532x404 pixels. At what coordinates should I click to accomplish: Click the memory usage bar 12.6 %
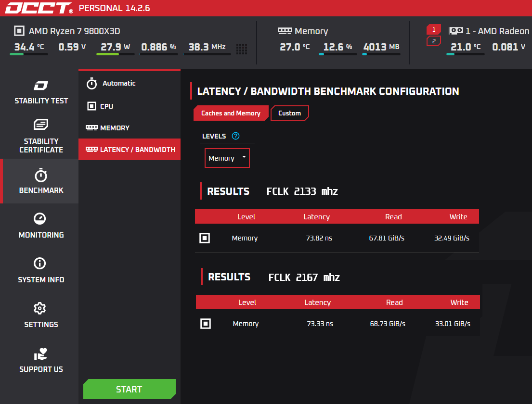click(x=337, y=54)
